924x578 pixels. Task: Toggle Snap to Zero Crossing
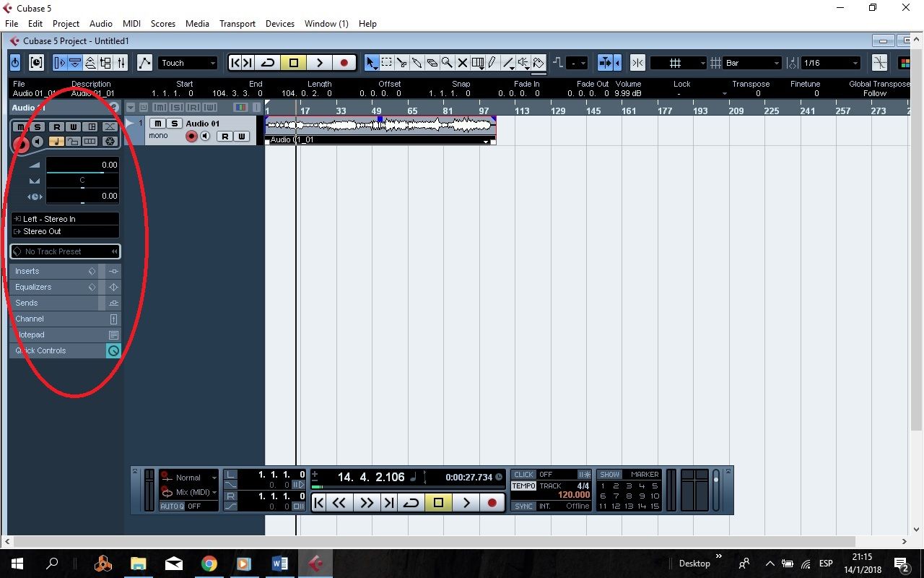point(879,63)
